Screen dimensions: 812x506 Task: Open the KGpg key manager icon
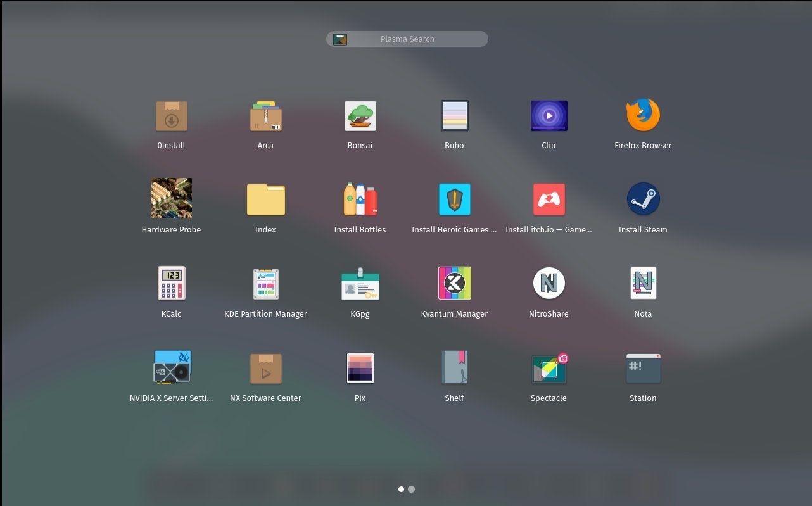(x=360, y=283)
